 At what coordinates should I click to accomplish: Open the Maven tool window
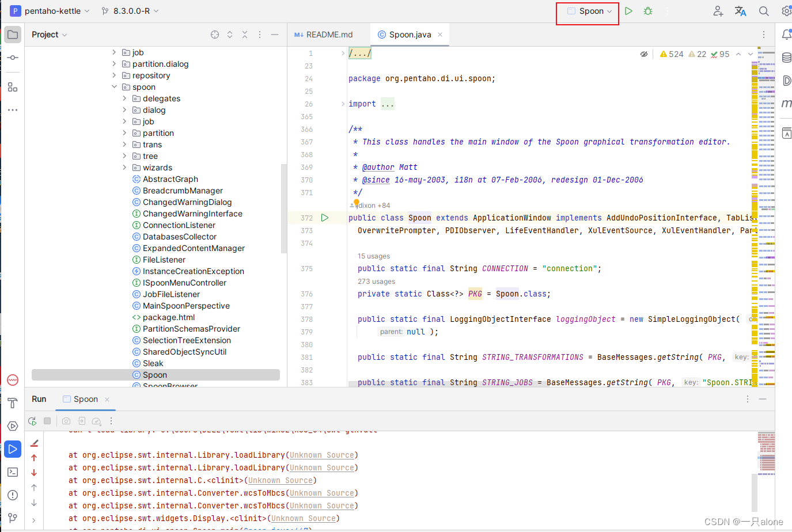[786, 104]
